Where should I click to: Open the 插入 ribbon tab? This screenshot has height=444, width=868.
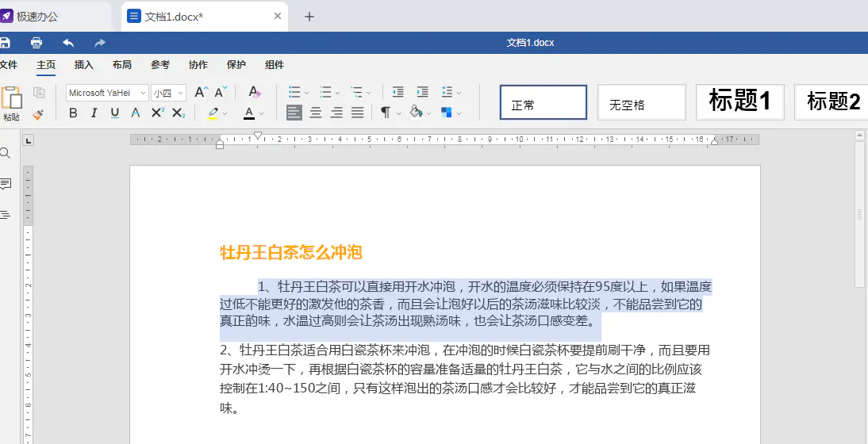84,65
